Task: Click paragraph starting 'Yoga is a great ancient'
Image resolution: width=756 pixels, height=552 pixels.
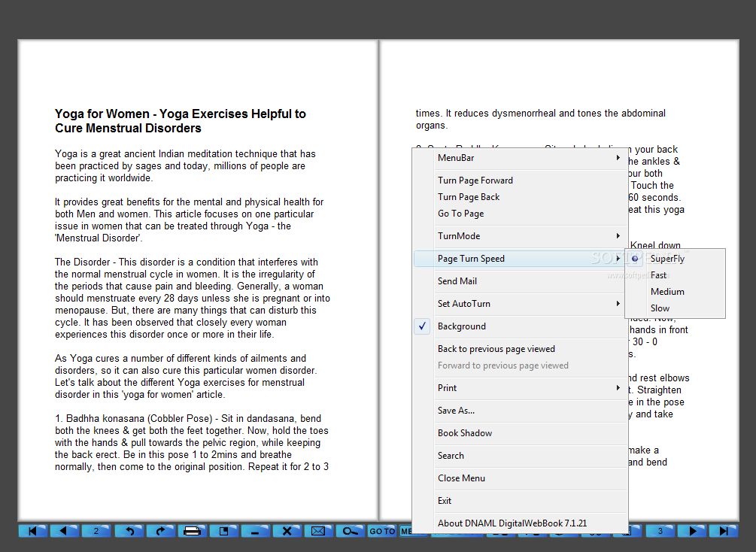Action: pyautogui.click(x=185, y=166)
